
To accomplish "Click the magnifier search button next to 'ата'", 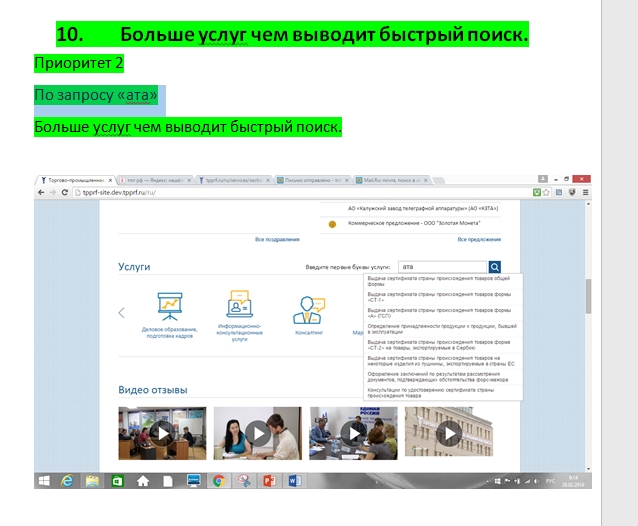I will pos(495,267).
